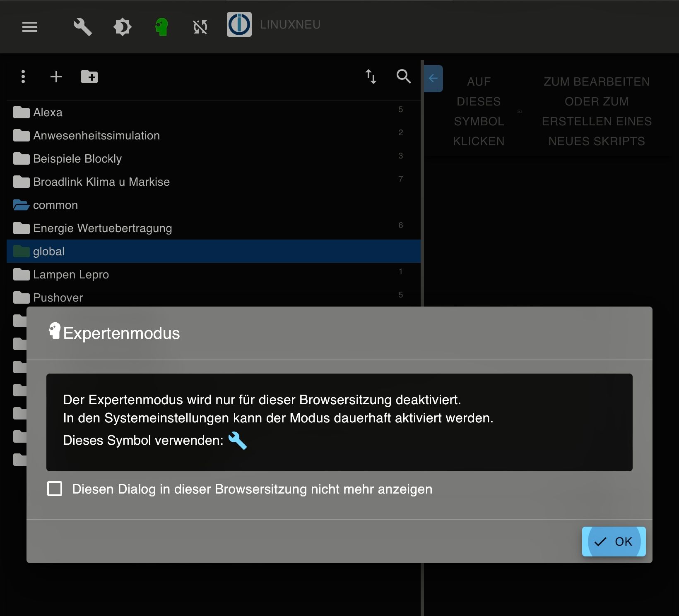
Task: Open the script search magnifier
Action: pos(404,77)
